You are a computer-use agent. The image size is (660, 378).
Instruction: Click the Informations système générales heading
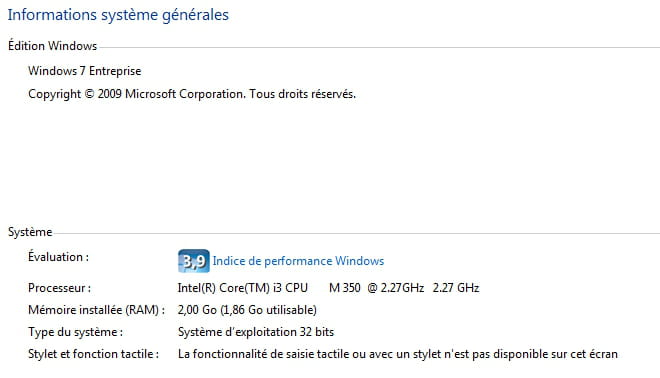point(118,15)
